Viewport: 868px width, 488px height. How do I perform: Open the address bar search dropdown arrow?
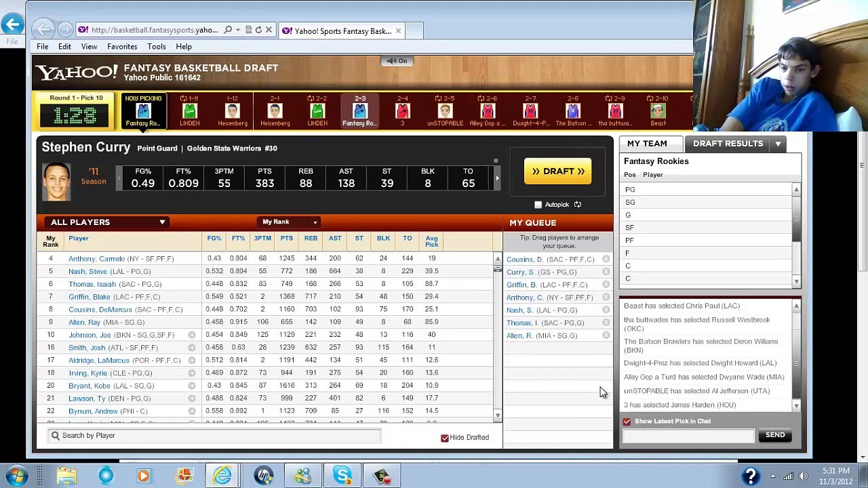[238, 30]
